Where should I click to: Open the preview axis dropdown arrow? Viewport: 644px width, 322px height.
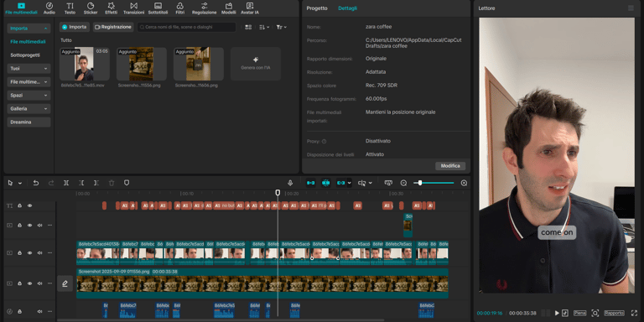click(371, 183)
